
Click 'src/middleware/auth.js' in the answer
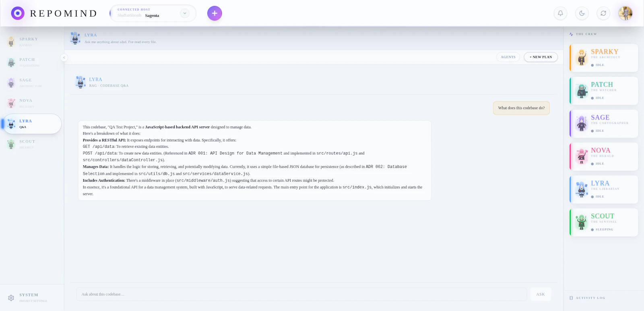[203, 180]
